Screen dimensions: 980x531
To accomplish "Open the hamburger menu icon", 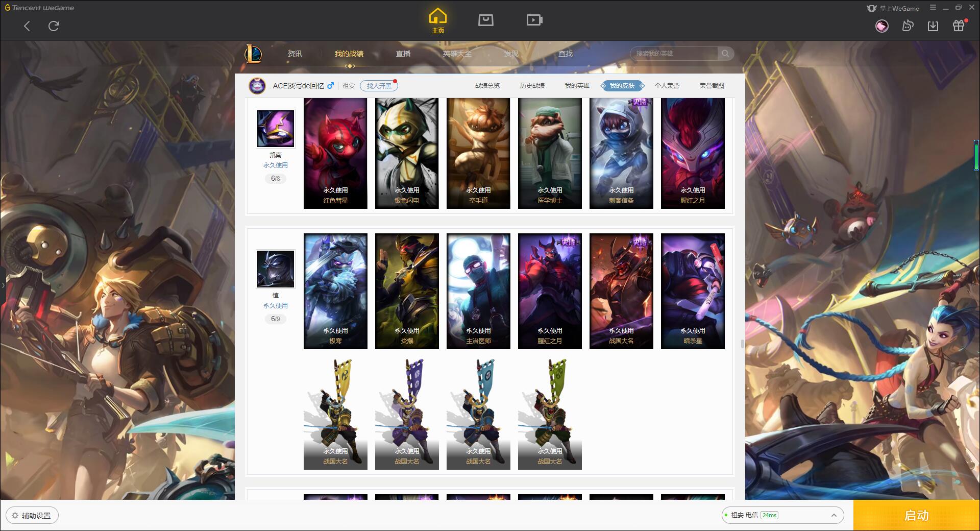I will click(x=934, y=8).
